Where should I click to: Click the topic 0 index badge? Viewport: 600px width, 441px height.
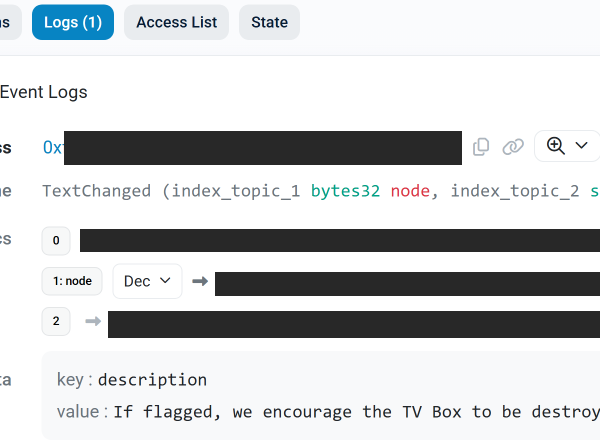[56, 240]
